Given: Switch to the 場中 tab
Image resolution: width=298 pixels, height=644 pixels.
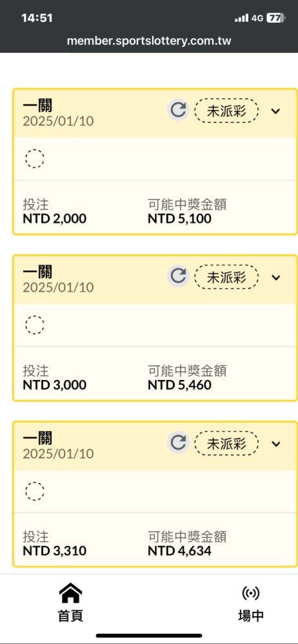Looking at the screenshot, I should pyautogui.click(x=251, y=602).
